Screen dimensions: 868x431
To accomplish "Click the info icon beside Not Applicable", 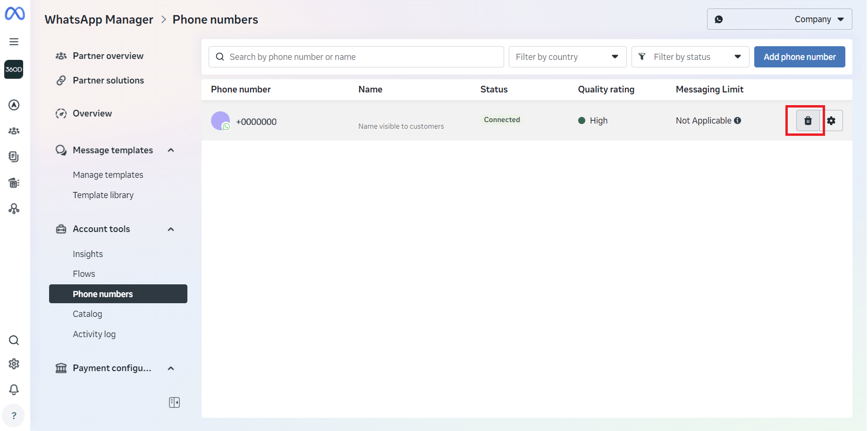I will (737, 120).
